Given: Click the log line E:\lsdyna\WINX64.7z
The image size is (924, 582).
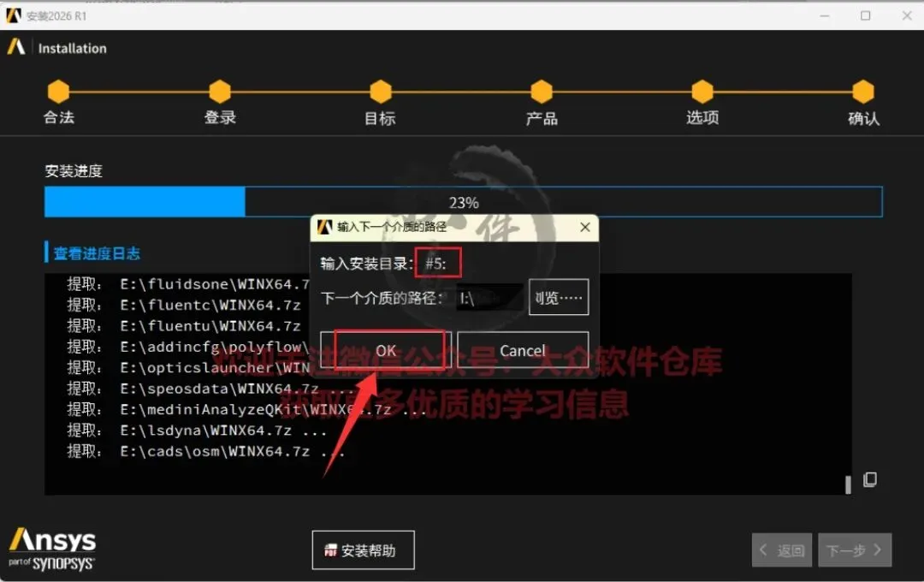Looking at the screenshot, I should coord(197,431).
